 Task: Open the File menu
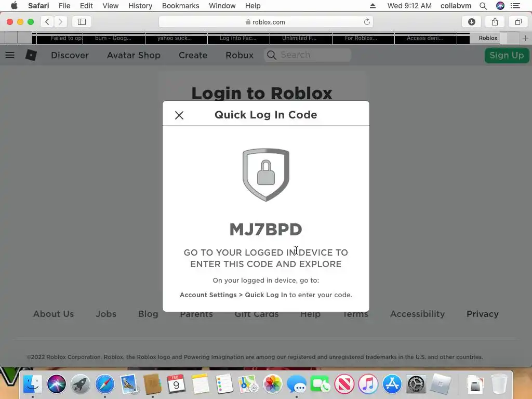tap(64, 6)
